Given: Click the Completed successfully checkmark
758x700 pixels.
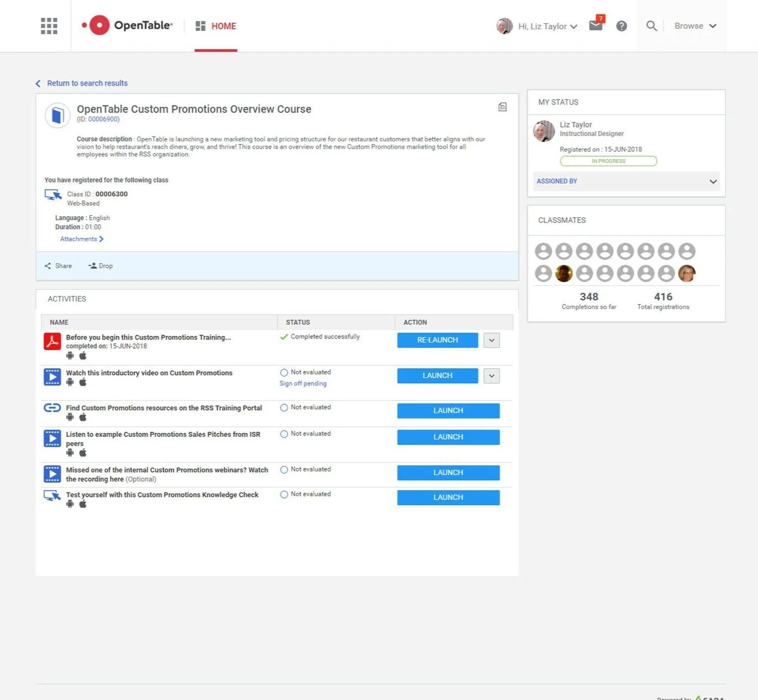Looking at the screenshot, I should pyautogui.click(x=284, y=337).
